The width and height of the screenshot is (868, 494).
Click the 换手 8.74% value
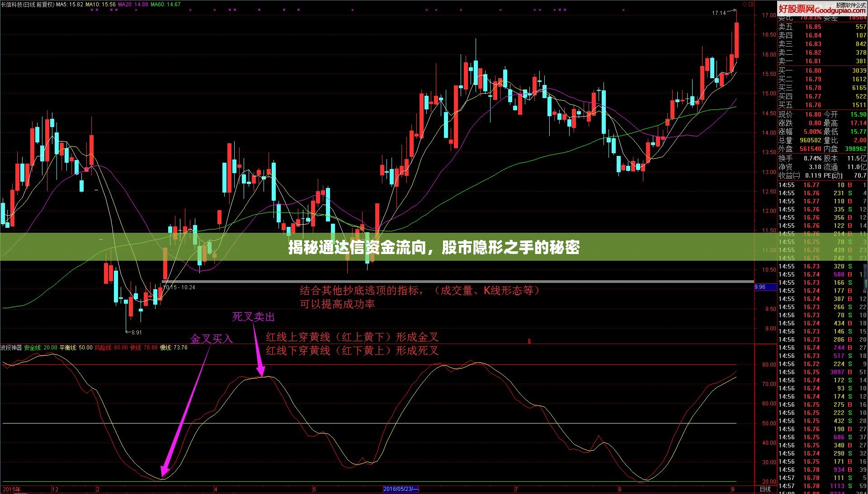point(812,159)
